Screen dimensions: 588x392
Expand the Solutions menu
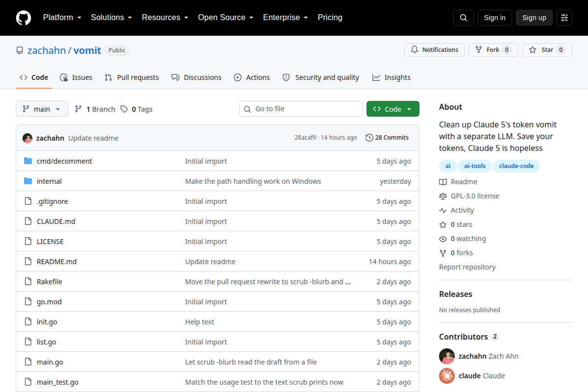pos(111,18)
